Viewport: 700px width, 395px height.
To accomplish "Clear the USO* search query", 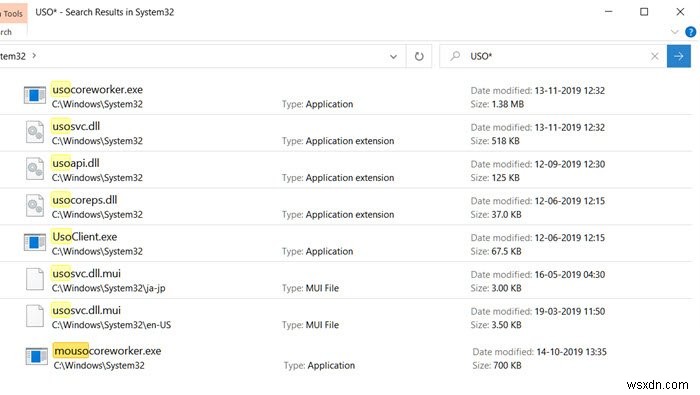I will 654,56.
